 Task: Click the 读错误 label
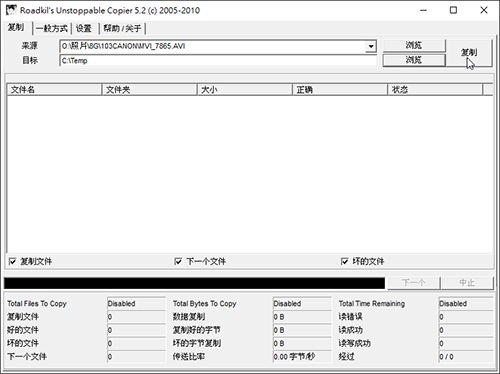(x=350, y=317)
